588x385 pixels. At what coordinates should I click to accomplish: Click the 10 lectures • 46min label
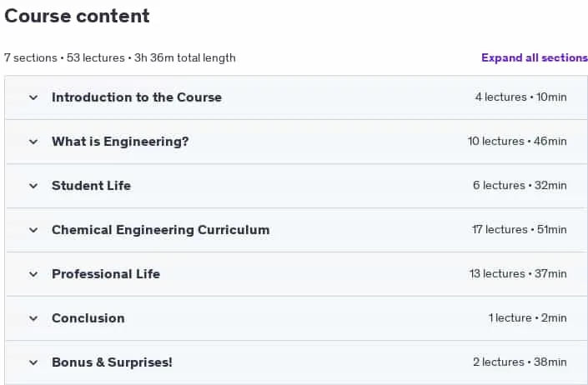517,141
